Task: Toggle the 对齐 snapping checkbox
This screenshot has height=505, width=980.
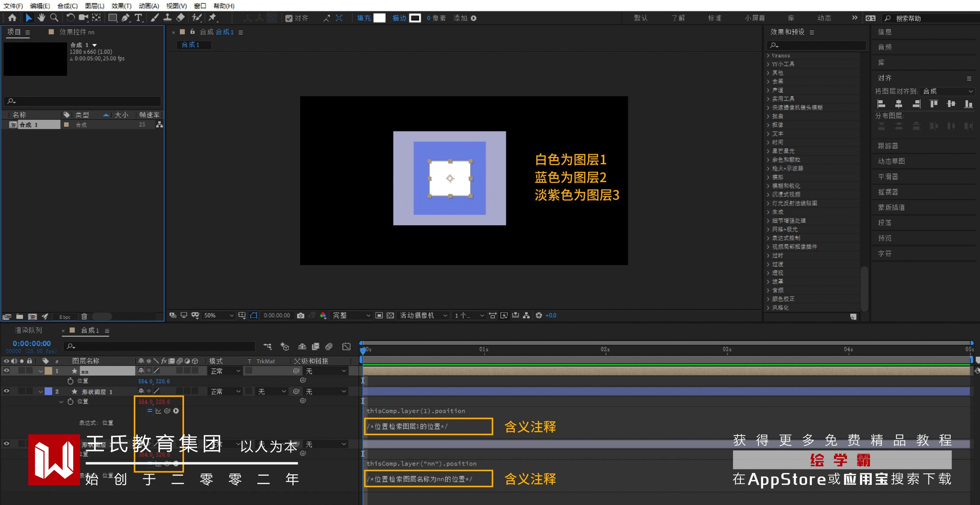Action: point(289,18)
